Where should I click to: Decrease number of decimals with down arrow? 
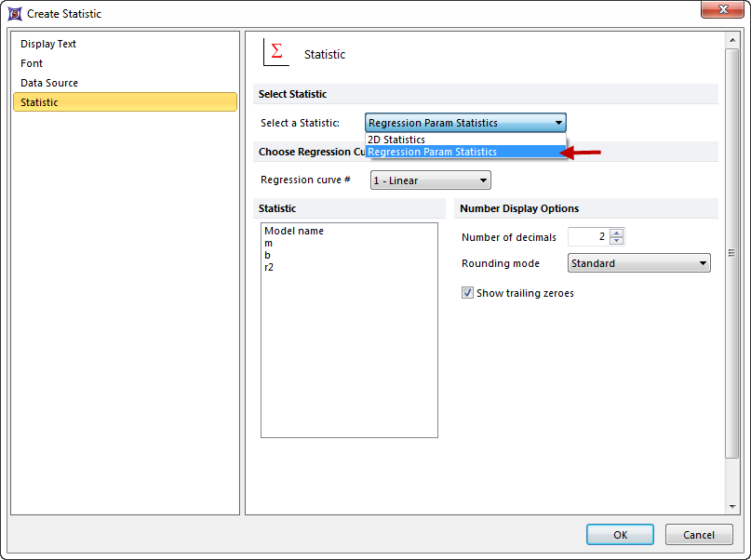click(x=617, y=241)
